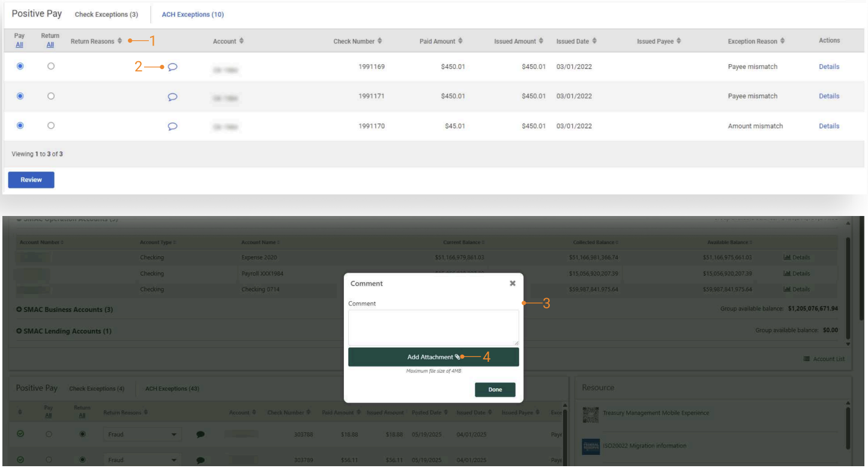Click the blue Review button
The width and height of the screenshot is (868, 468).
31,180
